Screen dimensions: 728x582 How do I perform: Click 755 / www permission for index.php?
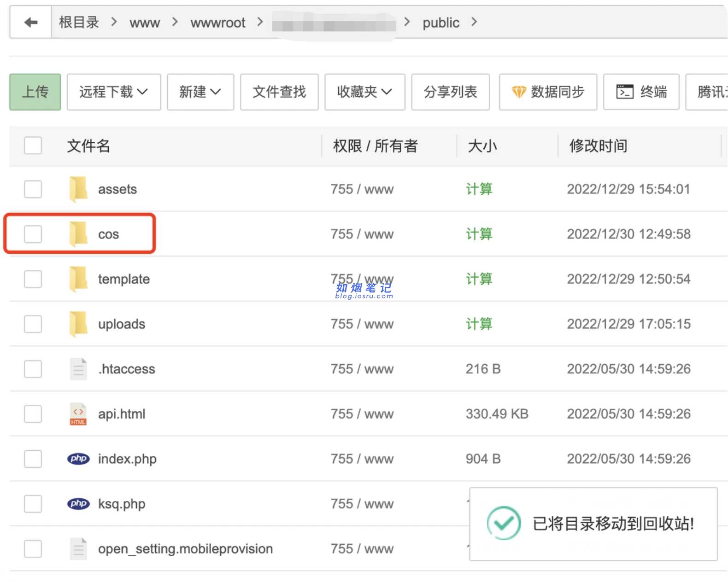click(x=362, y=459)
